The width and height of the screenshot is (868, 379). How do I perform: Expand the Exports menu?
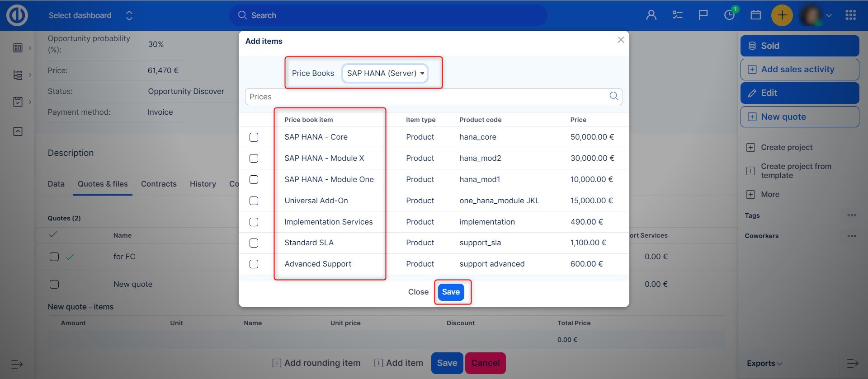[x=764, y=363]
